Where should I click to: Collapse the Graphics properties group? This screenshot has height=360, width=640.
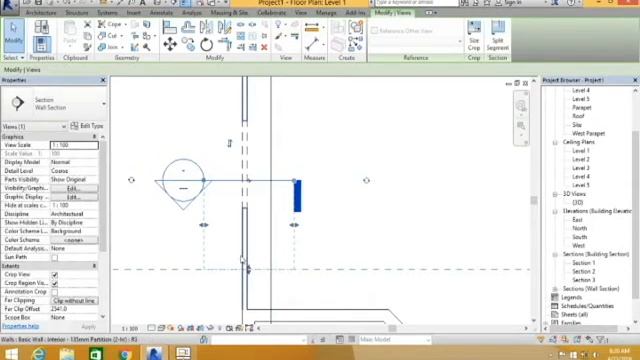(94, 137)
